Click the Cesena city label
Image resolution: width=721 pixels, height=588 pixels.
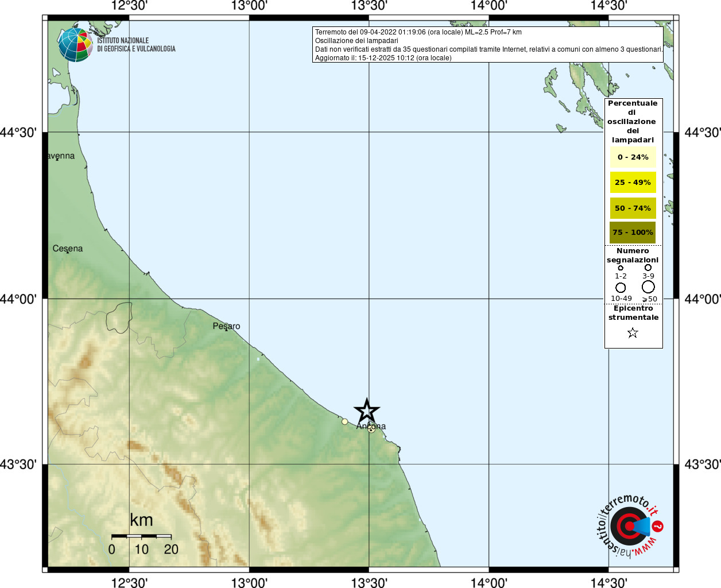click(x=68, y=249)
